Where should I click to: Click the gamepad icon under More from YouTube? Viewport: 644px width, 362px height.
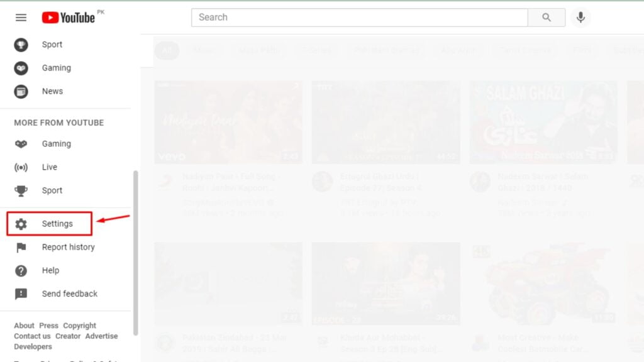pos(21,144)
